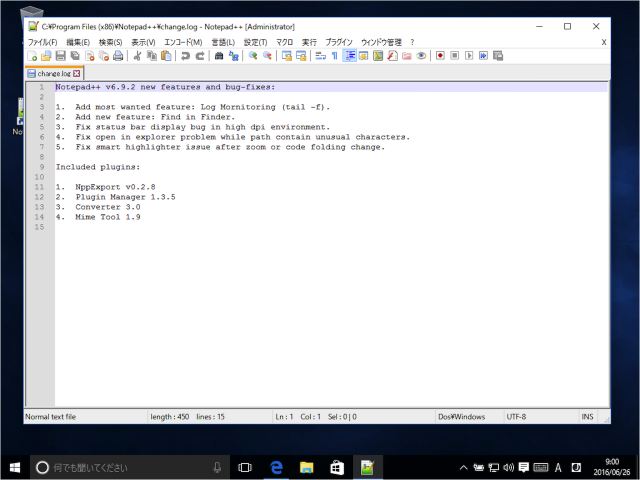Click the Cortana search box
Viewport: 640px width, 480px height.
point(130,467)
